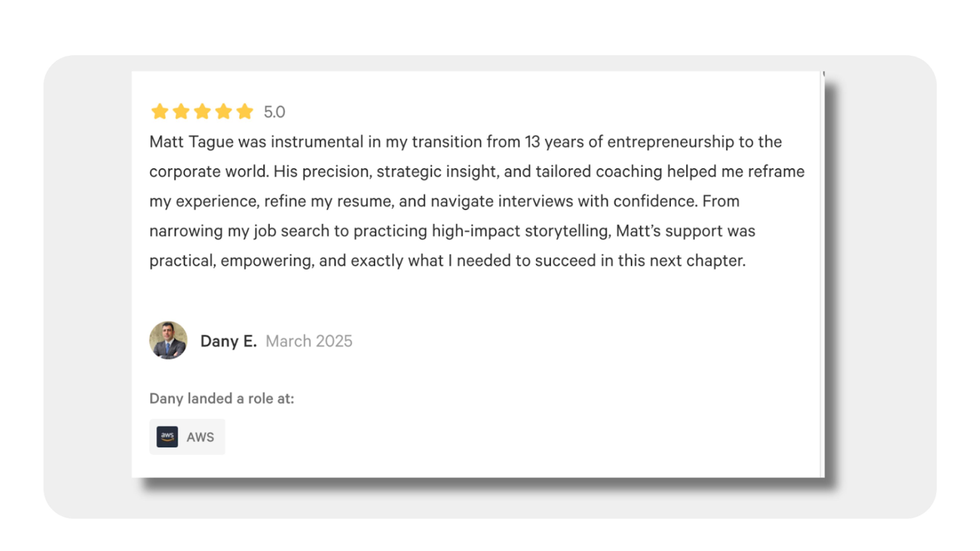Select the fifth star in the rating
The width and height of the screenshot is (980, 551).
(245, 111)
